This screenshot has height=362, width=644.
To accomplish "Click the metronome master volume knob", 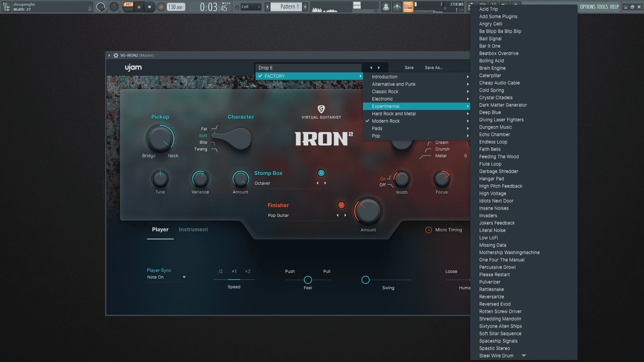I will [100, 7].
